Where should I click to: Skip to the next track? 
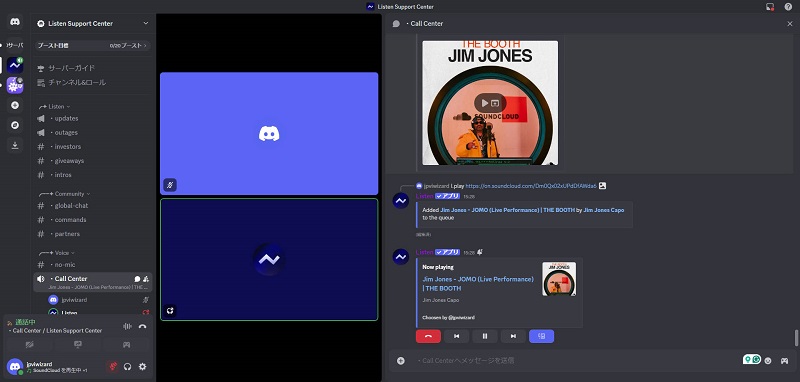point(513,336)
